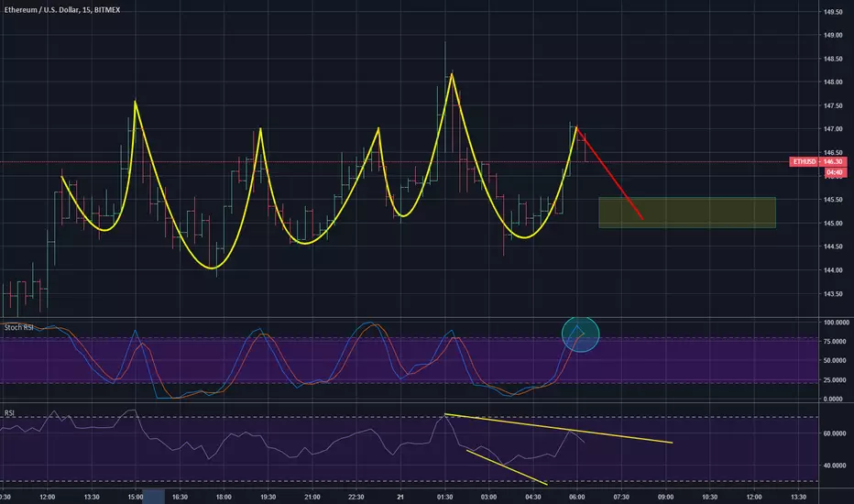The height and width of the screenshot is (504, 854).
Task: Click the 143.50 price axis label
Action: pyautogui.click(x=833, y=293)
